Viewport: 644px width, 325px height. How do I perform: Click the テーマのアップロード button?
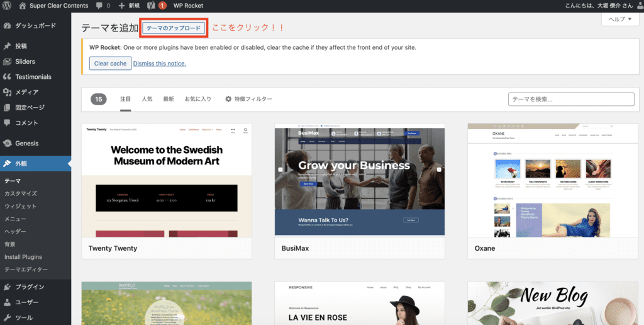point(174,28)
